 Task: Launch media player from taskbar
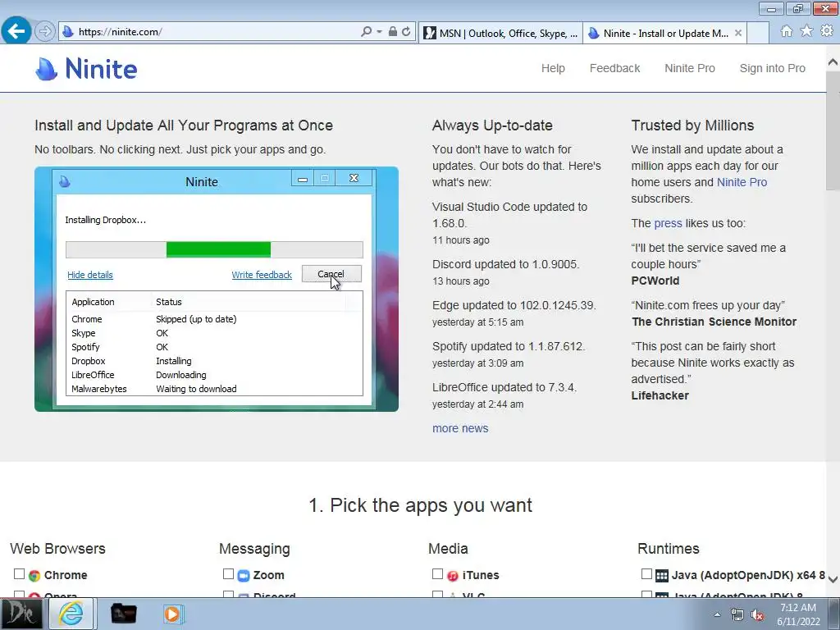click(x=172, y=614)
